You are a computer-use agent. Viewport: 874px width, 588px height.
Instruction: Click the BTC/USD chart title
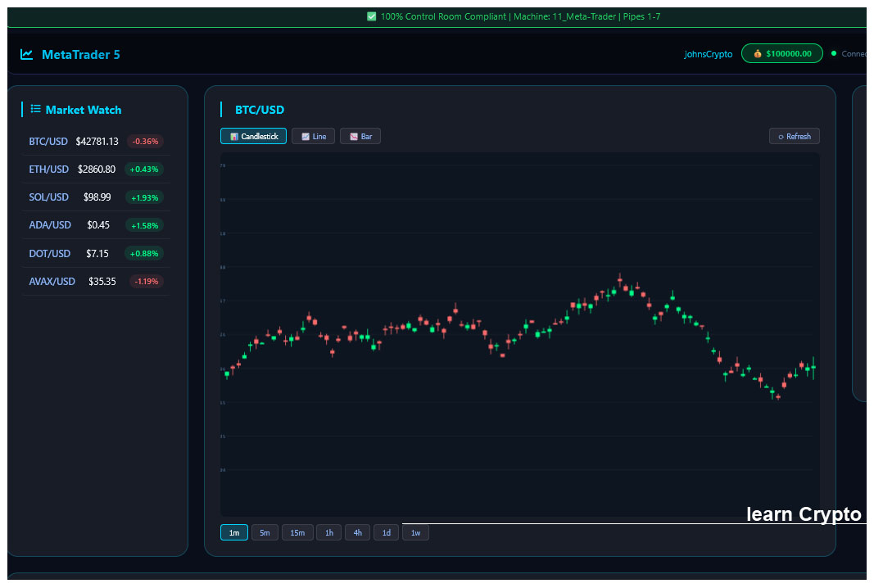point(260,110)
